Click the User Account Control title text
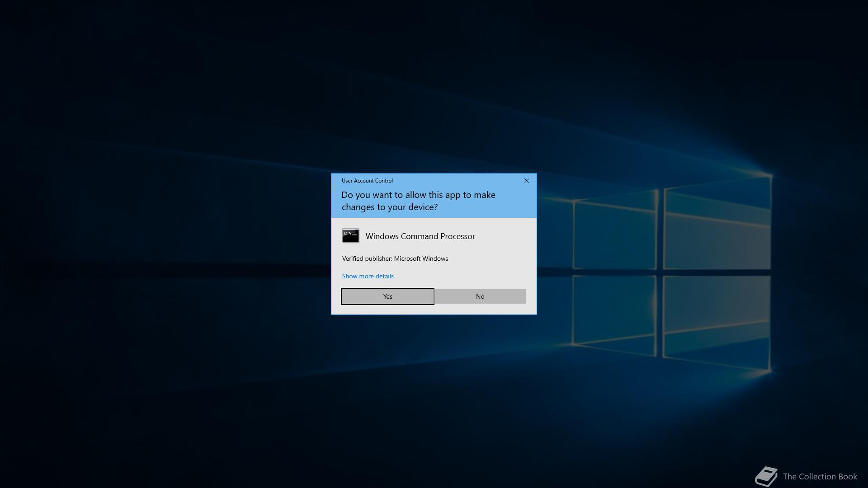The image size is (868, 488). click(x=367, y=181)
